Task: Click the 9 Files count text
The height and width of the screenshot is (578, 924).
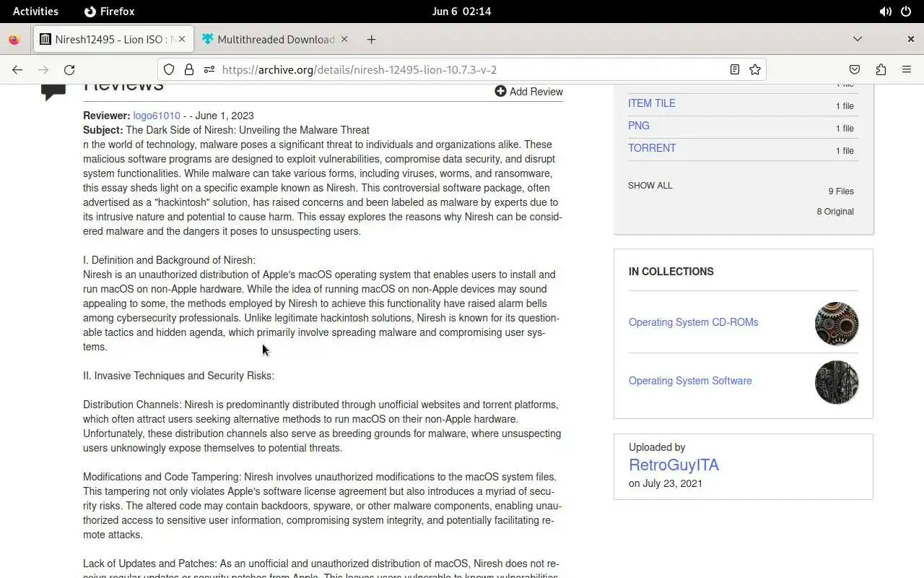Action: tap(841, 191)
